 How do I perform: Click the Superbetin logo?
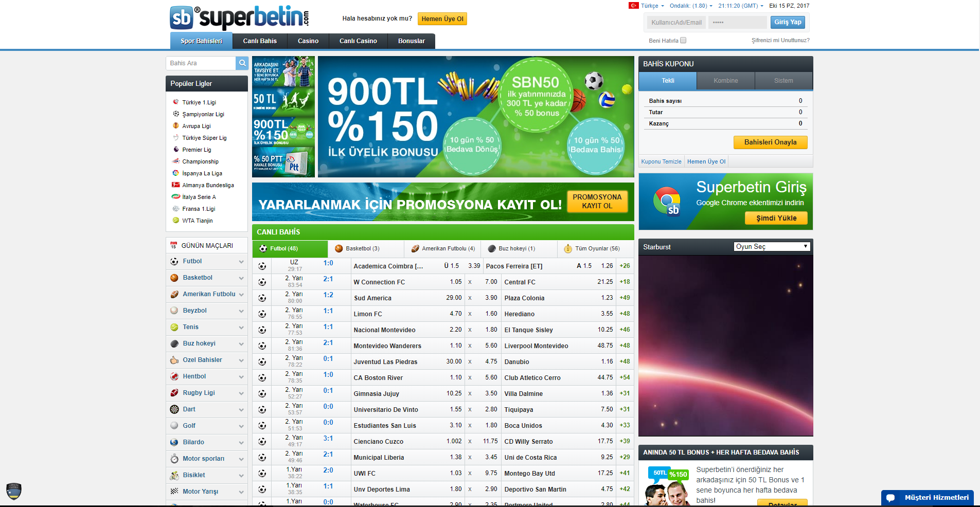pos(240,18)
